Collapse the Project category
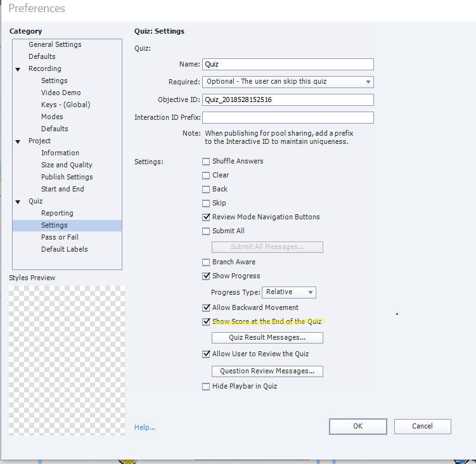Viewport: 476px width, 464px height. (x=18, y=141)
